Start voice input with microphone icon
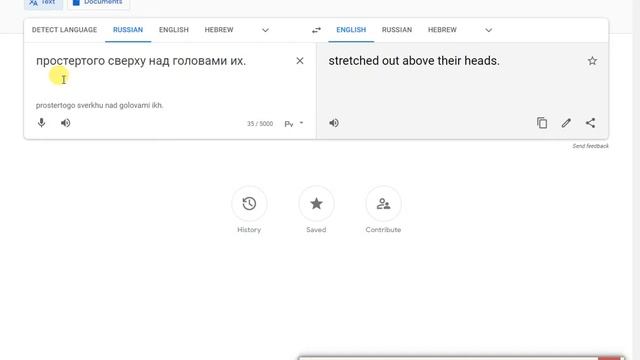 point(41,123)
